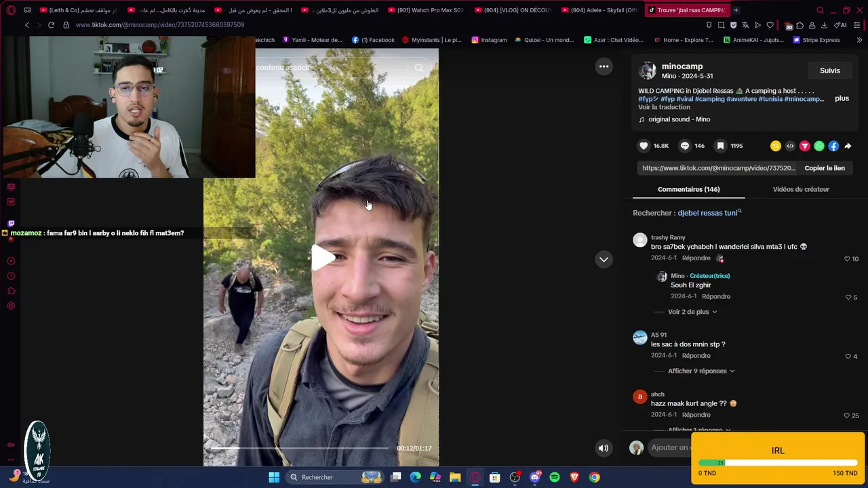868x488 pixels.
Task: Share video via WhatsApp icon
Action: click(819, 146)
